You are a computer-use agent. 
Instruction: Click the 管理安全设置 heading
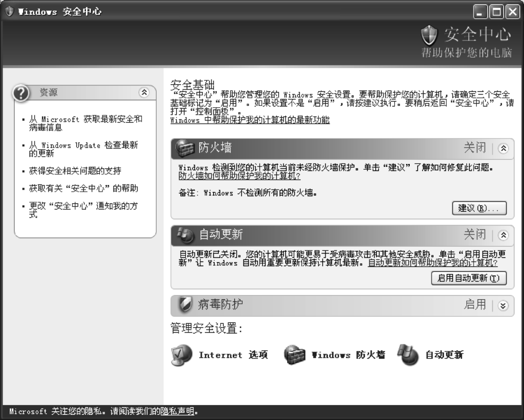[206, 328]
